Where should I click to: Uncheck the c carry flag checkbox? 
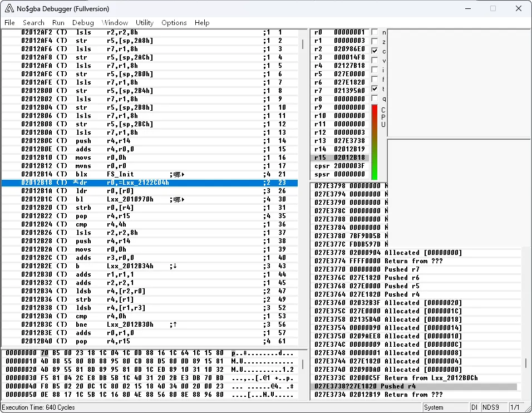tap(375, 51)
